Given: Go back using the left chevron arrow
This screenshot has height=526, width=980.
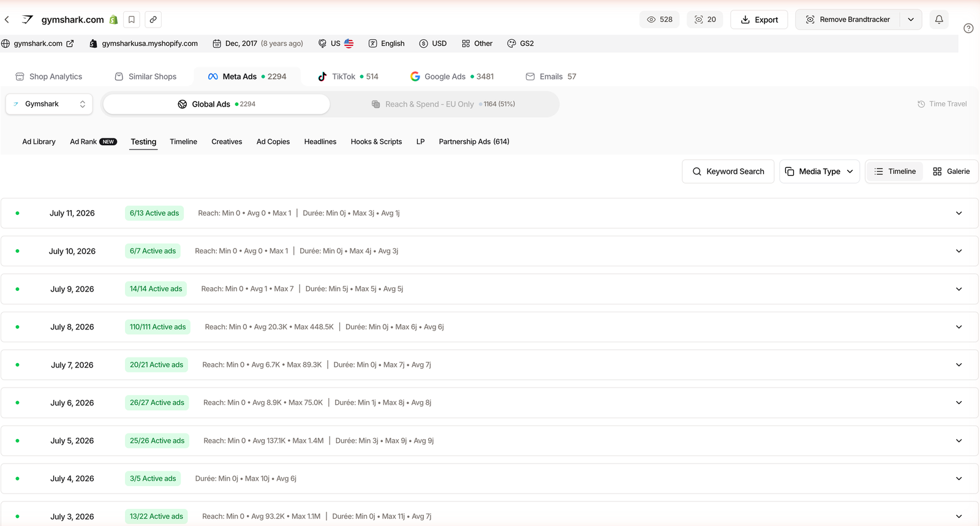Looking at the screenshot, I should click(x=7, y=20).
